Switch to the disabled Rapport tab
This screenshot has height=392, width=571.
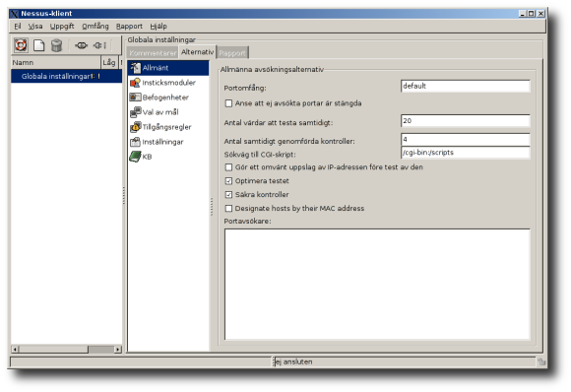[232, 53]
